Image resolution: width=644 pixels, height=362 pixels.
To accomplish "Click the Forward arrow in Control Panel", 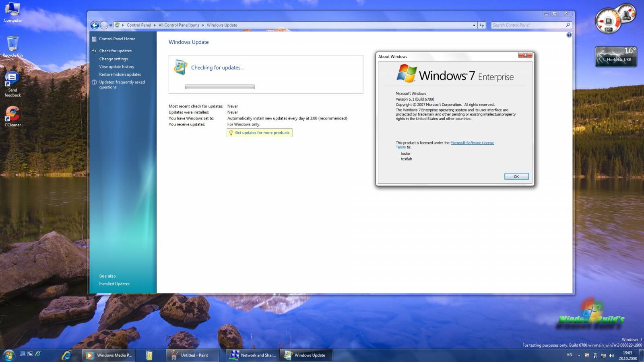I will pyautogui.click(x=104, y=25).
